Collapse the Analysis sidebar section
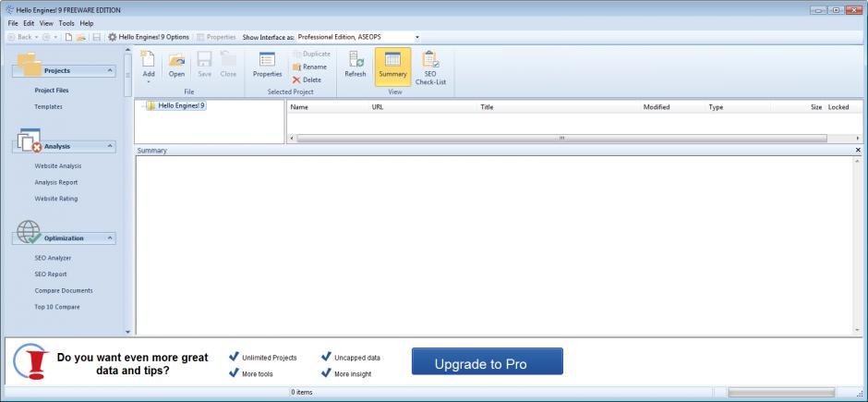Screen dimensions: 868x402 click(x=110, y=146)
